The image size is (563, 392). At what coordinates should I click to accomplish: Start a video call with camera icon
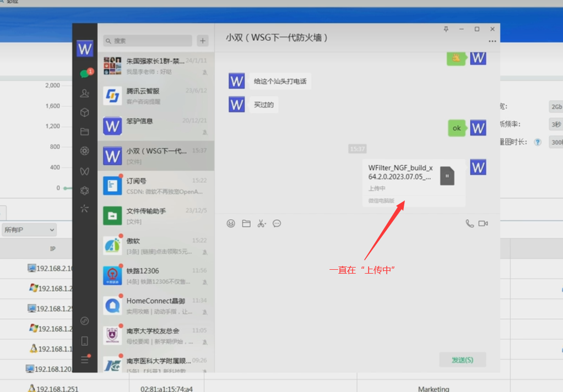pyautogui.click(x=483, y=224)
